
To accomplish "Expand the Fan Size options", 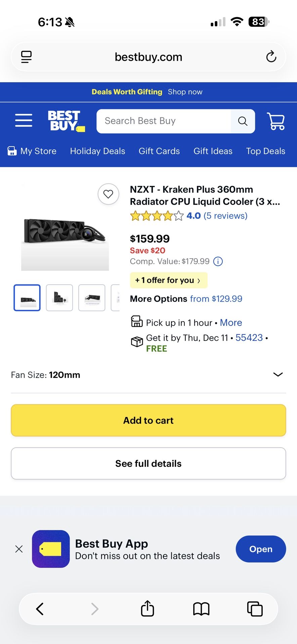I will [278, 374].
